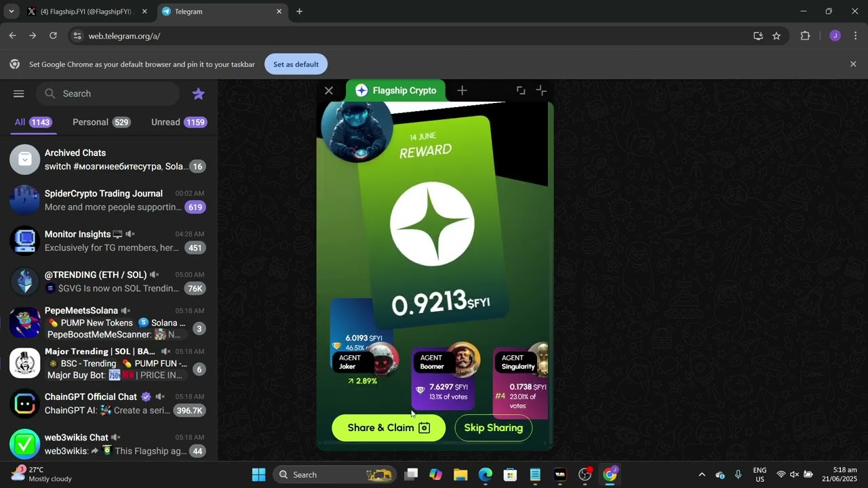
Task: Click ChainGPT avatar icon
Action: (x=25, y=403)
